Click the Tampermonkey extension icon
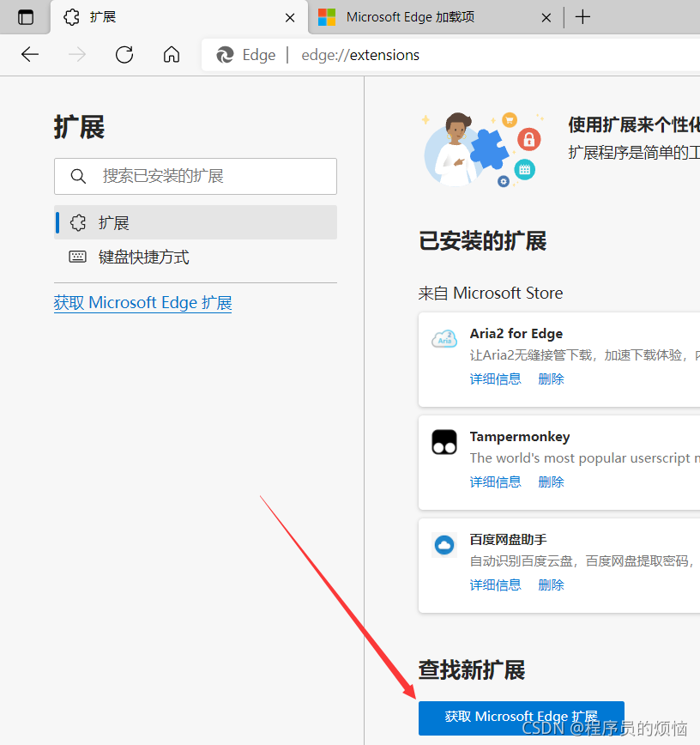Viewport: 700px width, 745px height. tap(444, 442)
